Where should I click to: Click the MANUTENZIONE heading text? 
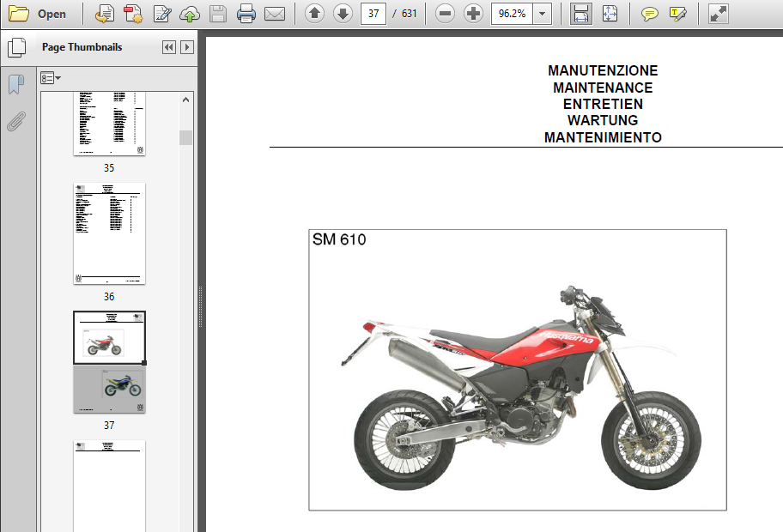point(603,70)
